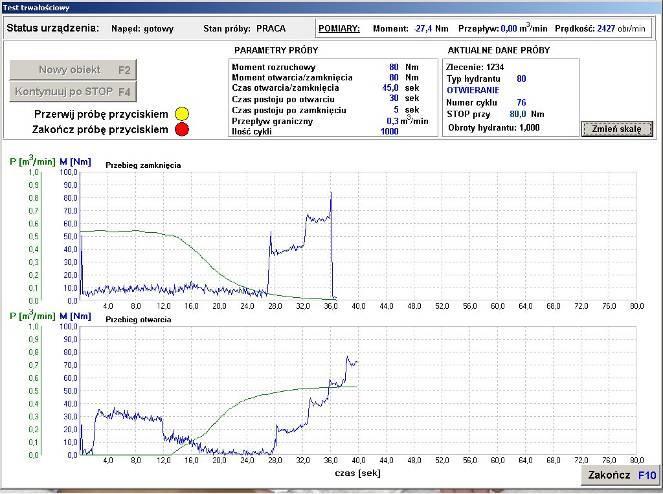The image size is (663, 494).
Task: Click the Prędkość 2427 obr/min reading
Action: click(600, 29)
